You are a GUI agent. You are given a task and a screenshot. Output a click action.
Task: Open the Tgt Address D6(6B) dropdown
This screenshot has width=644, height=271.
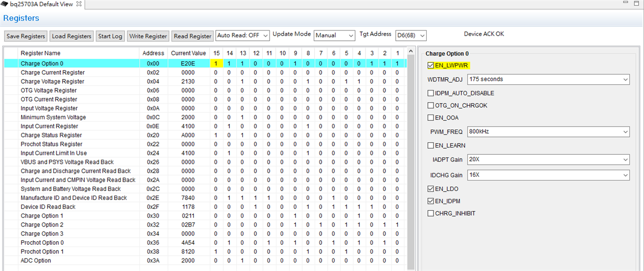411,36
